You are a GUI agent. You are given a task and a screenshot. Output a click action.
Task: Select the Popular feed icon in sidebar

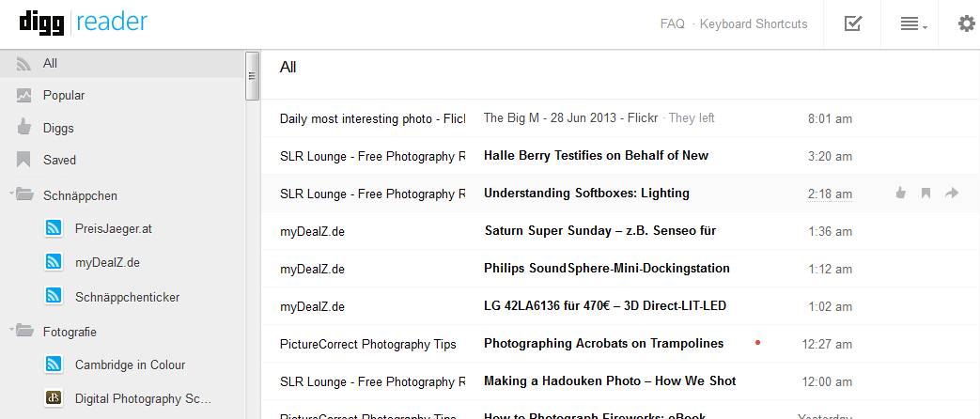click(24, 95)
